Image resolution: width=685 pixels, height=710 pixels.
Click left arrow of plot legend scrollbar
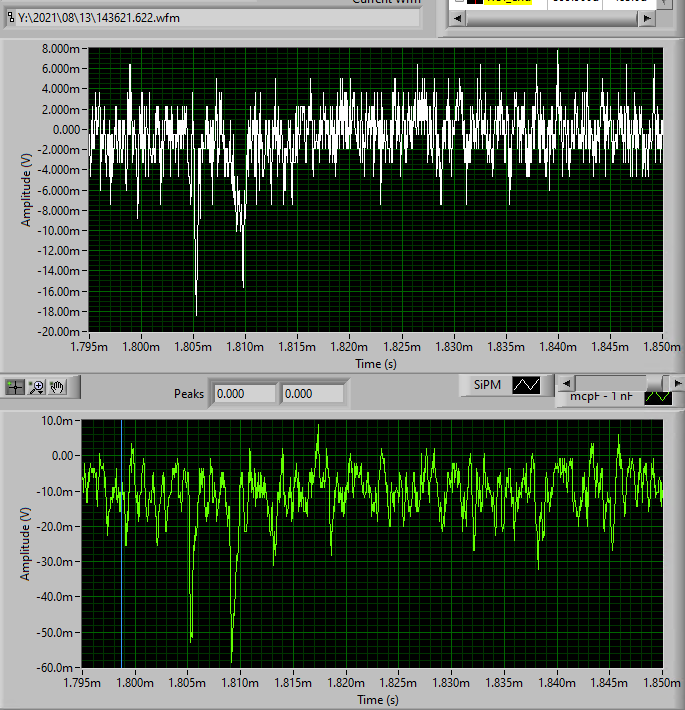tap(566, 383)
